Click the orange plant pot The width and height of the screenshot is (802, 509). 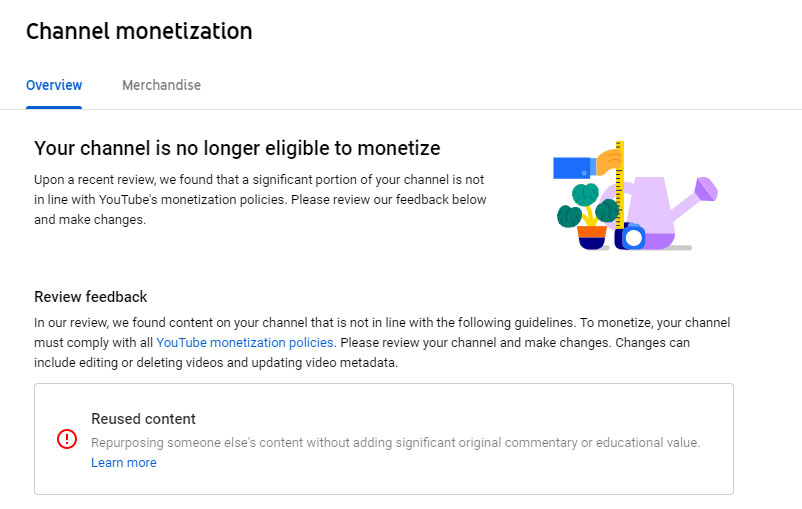(x=591, y=233)
